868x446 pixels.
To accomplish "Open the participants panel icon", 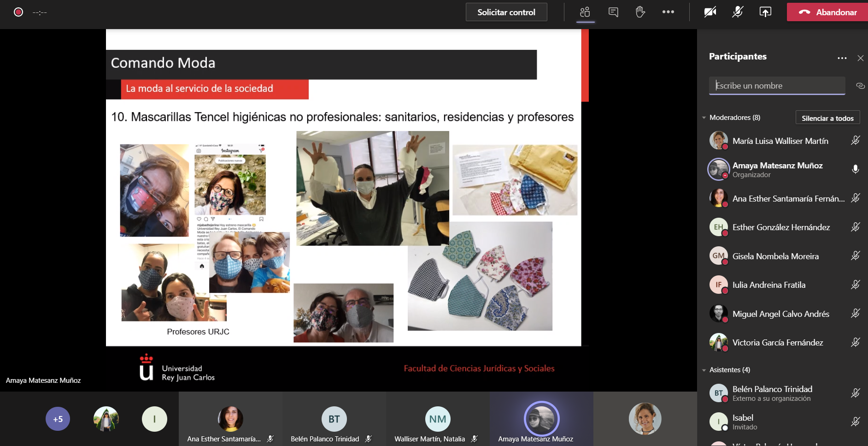I will pyautogui.click(x=585, y=12).
